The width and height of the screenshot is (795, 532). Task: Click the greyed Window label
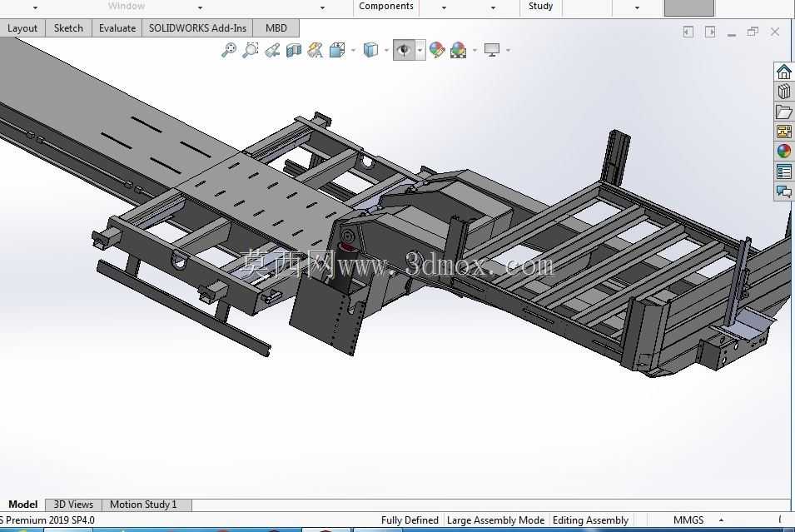pos(127,6)
